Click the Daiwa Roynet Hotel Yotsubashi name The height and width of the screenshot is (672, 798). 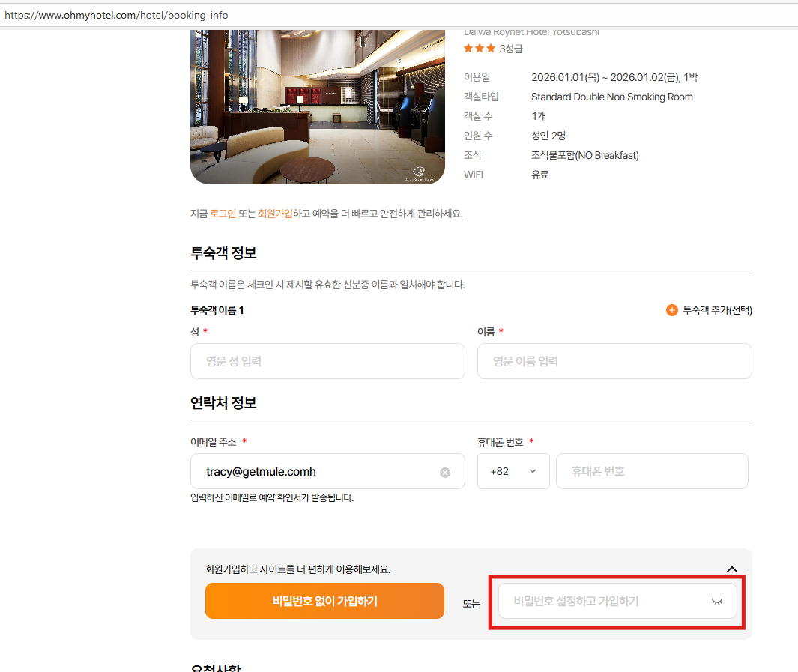point(531,32)
